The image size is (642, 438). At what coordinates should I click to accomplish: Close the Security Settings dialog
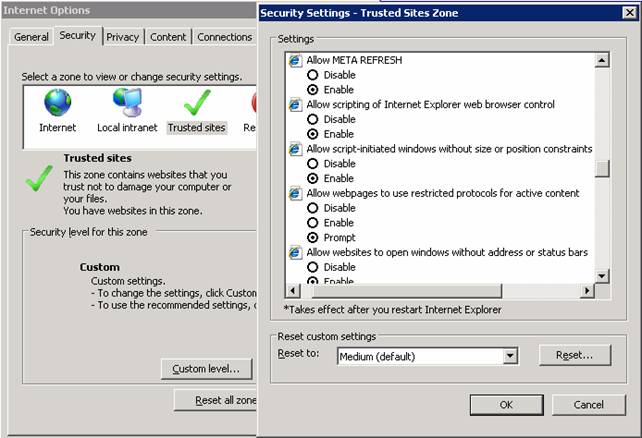[629, 13]
